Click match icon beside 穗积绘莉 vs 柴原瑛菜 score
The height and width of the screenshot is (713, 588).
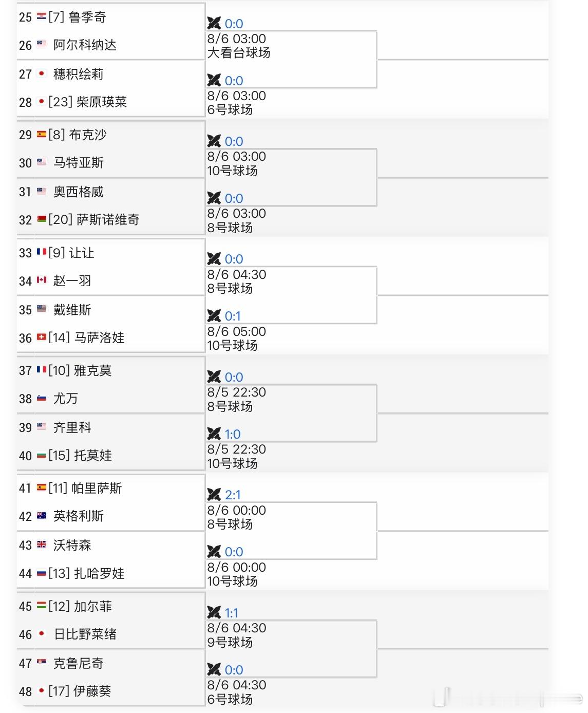point(214,80)
